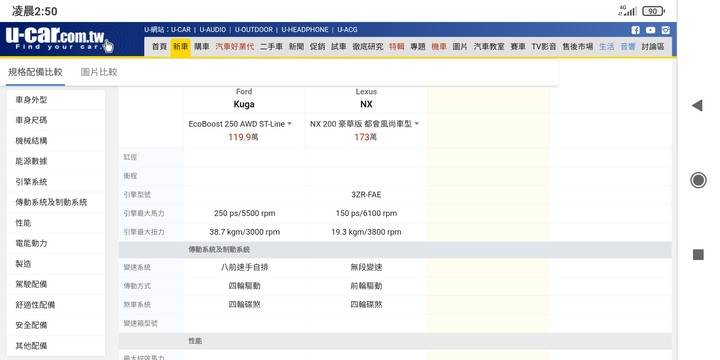This screenshot has width=720, height=360.
Task: Jump to 電能動力 section in sidebar
Action: pos(56,243)
